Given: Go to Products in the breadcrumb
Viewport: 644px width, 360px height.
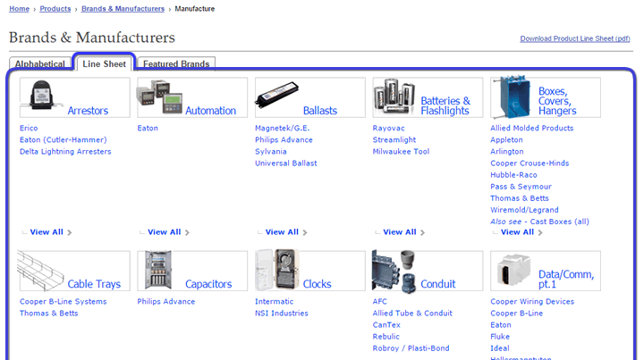Looking at the screenshot, I should pos(55,9).
